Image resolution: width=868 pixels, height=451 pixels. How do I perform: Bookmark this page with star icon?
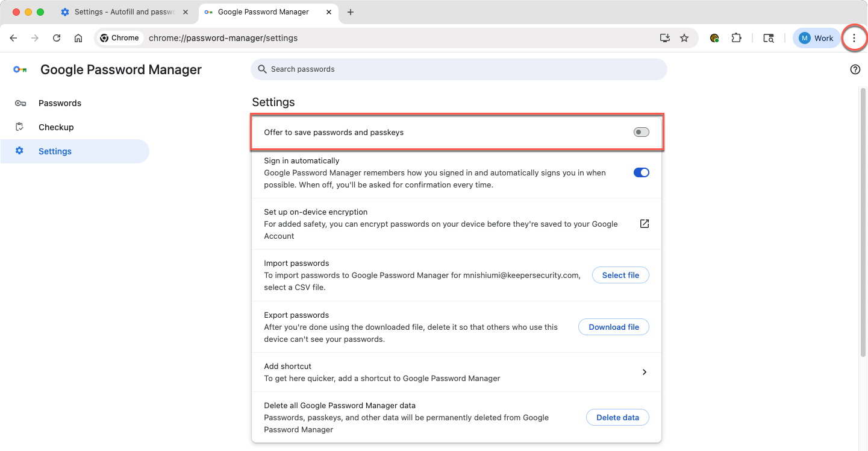click(684, 38)
